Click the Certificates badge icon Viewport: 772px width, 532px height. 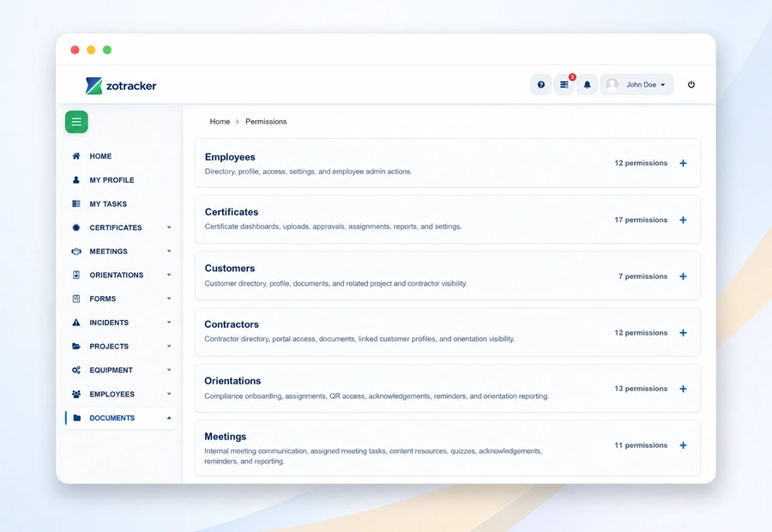tap(75, 227)
